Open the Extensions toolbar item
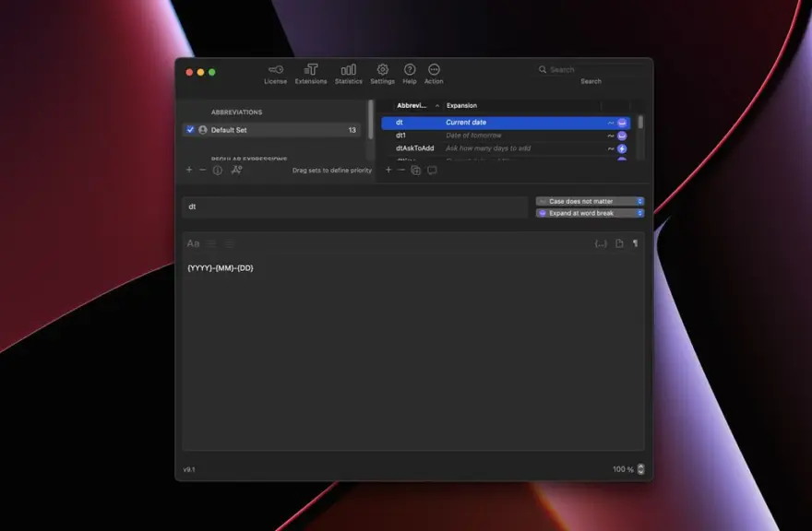Screen dimensions: 812x531 311,74
